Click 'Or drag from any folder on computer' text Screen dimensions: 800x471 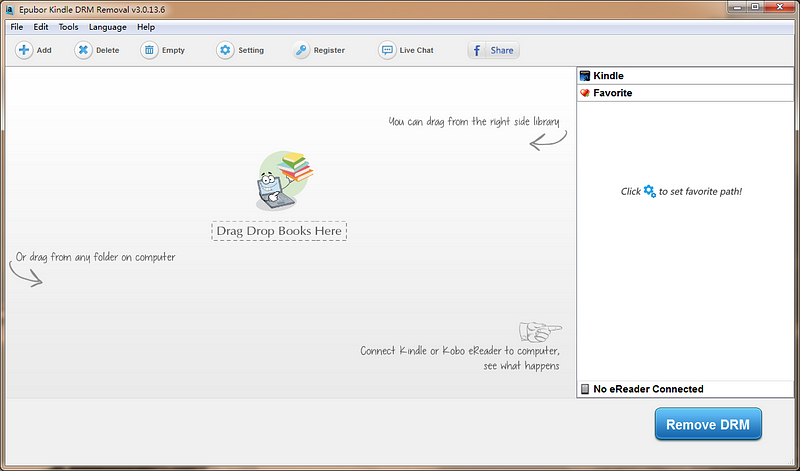(x=95, y=257)
